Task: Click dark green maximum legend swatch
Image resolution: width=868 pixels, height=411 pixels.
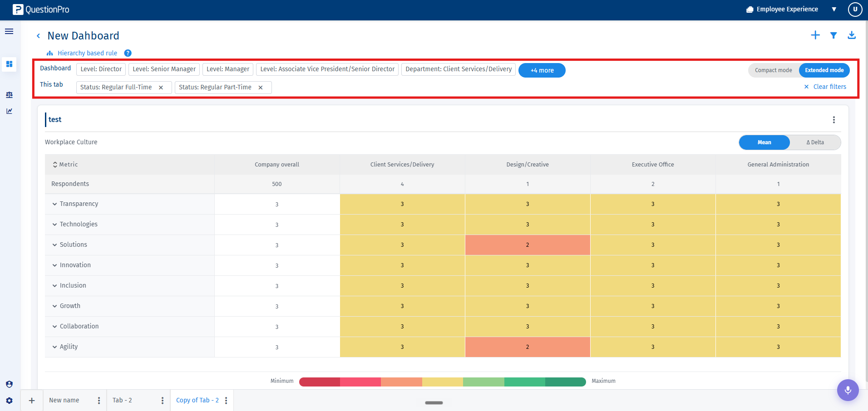Action: [566, 382]
